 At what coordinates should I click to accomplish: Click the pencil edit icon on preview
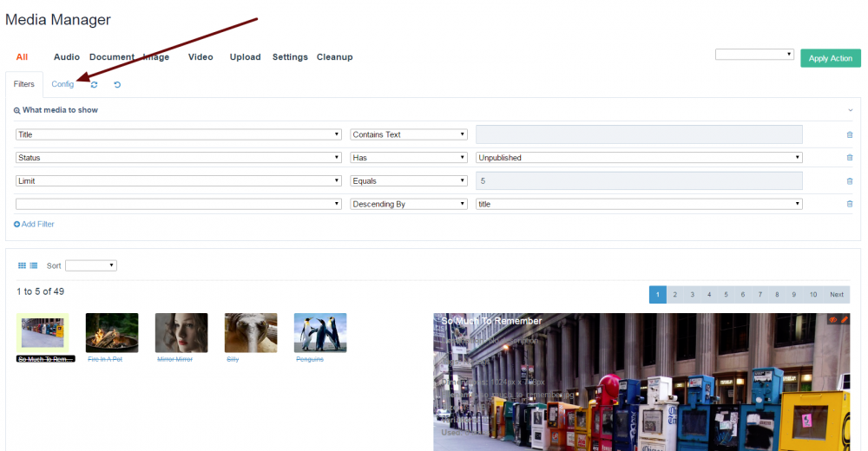845,320
